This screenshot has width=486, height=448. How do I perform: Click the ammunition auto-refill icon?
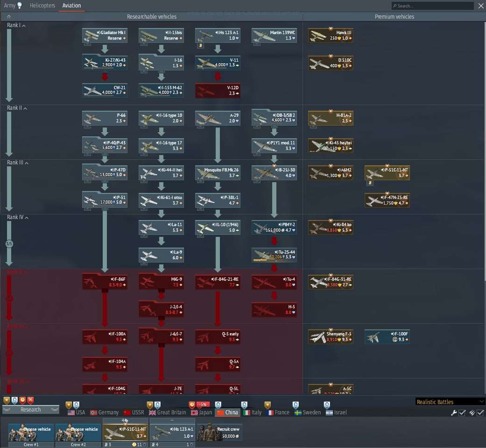[472, 412]
